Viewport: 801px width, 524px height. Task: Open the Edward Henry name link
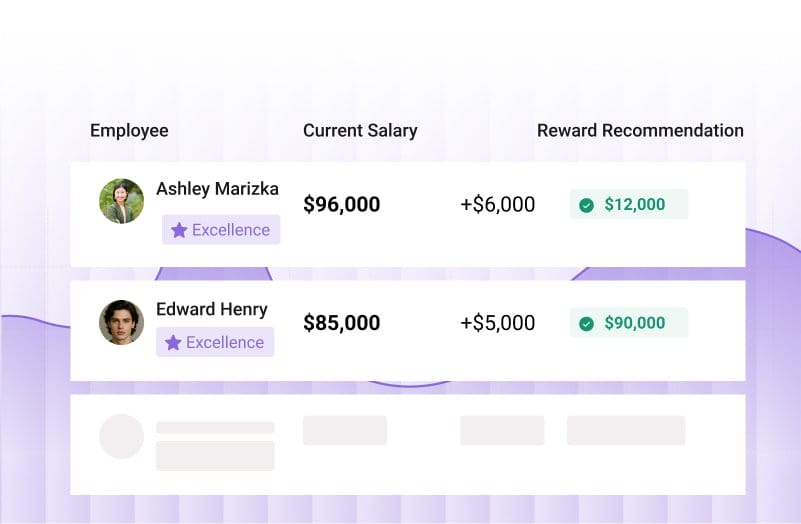[x=212, y=309]
